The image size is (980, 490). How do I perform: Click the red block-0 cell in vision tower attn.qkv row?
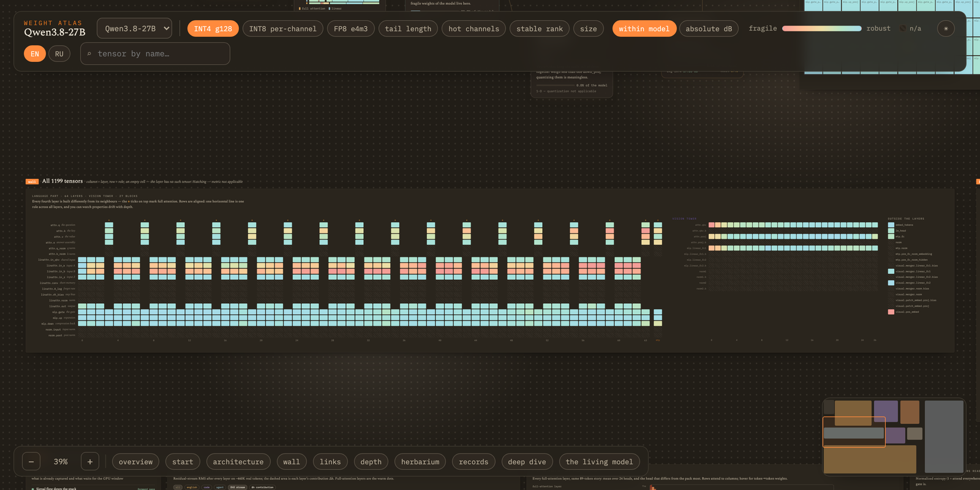[712, 225]
